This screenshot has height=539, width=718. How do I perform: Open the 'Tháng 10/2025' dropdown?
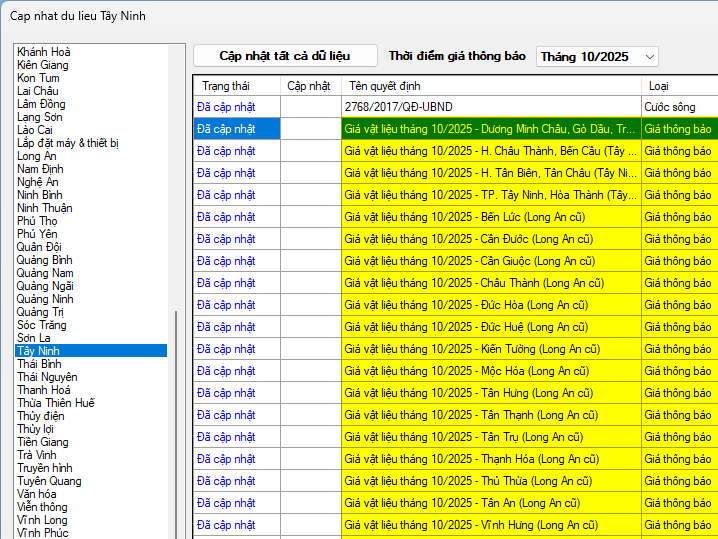click(597, 57)
